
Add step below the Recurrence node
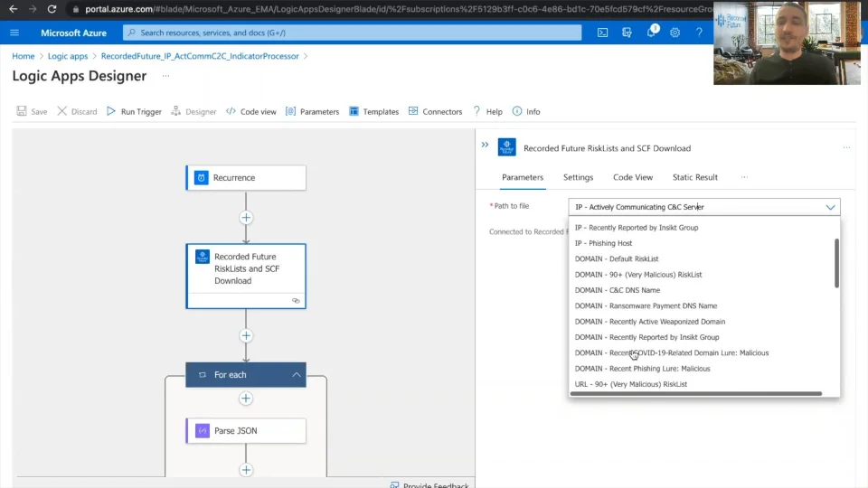(x=246, y=217)
